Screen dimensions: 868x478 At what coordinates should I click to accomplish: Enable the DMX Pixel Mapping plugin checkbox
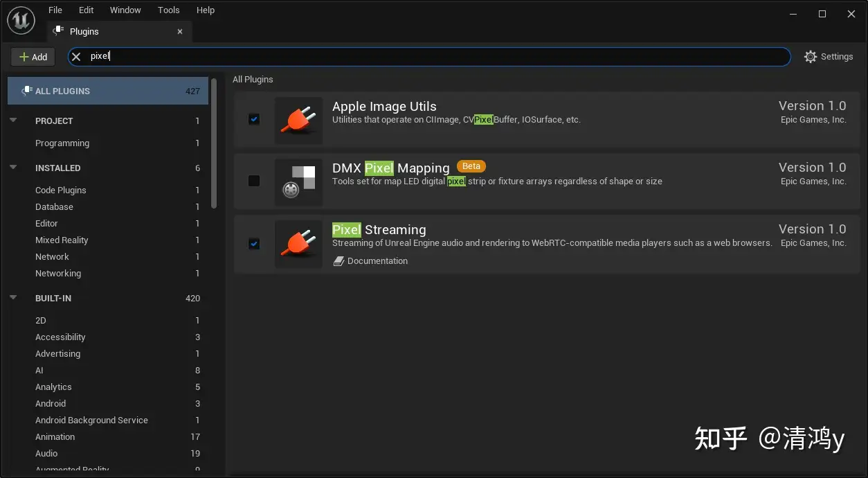click(254, 181)
